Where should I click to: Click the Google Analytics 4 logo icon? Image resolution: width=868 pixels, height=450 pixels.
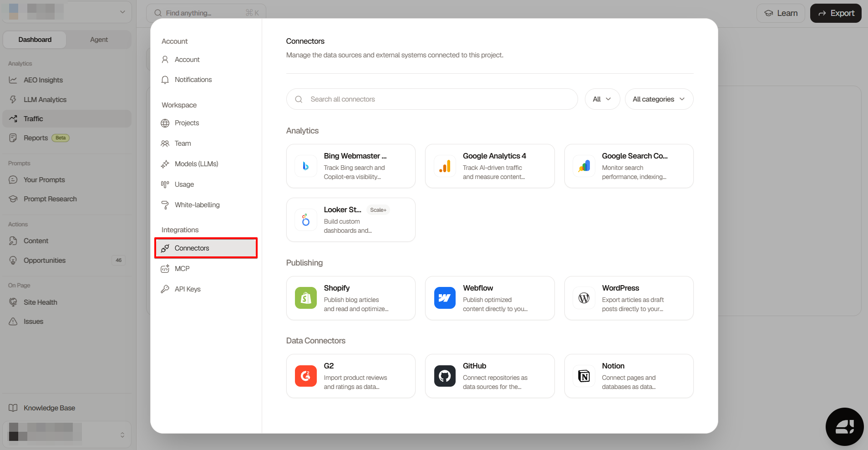pos(445,166)
